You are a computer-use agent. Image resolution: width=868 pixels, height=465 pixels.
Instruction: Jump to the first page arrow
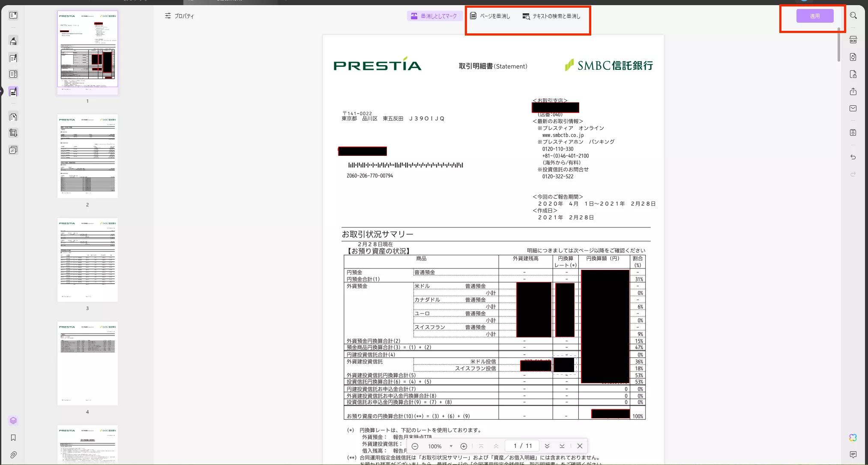click(x=481, y=446)
